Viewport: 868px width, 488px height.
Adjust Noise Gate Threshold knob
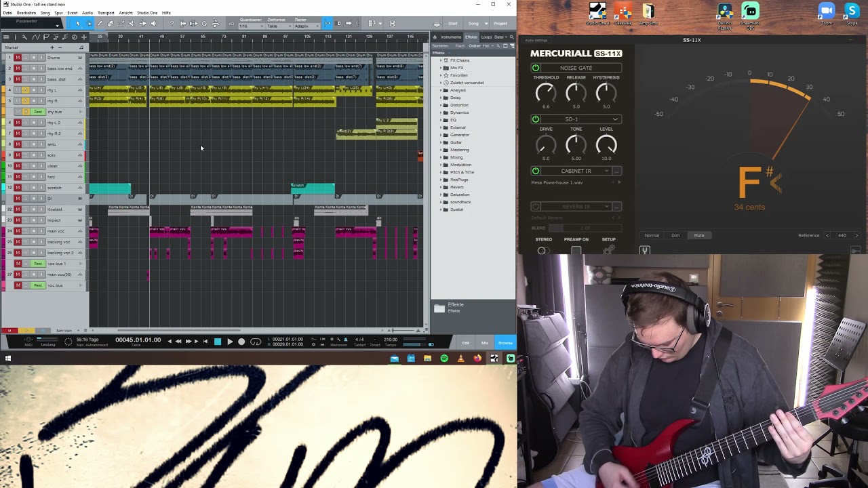(546, 92)
